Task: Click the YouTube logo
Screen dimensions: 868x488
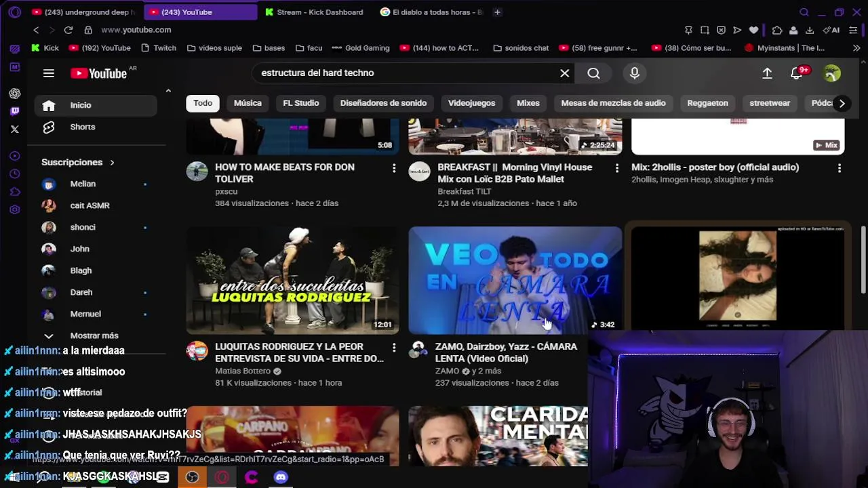Action: [x=99, y=73]
